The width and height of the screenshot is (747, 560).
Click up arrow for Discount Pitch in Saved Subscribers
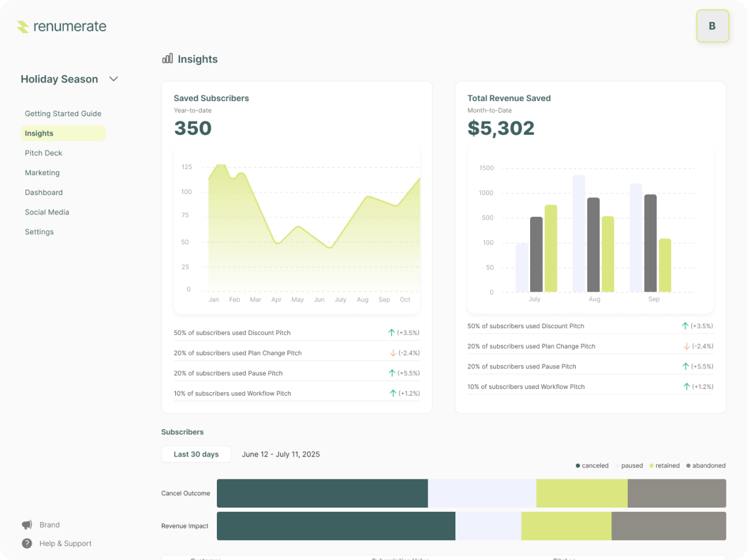392,332
